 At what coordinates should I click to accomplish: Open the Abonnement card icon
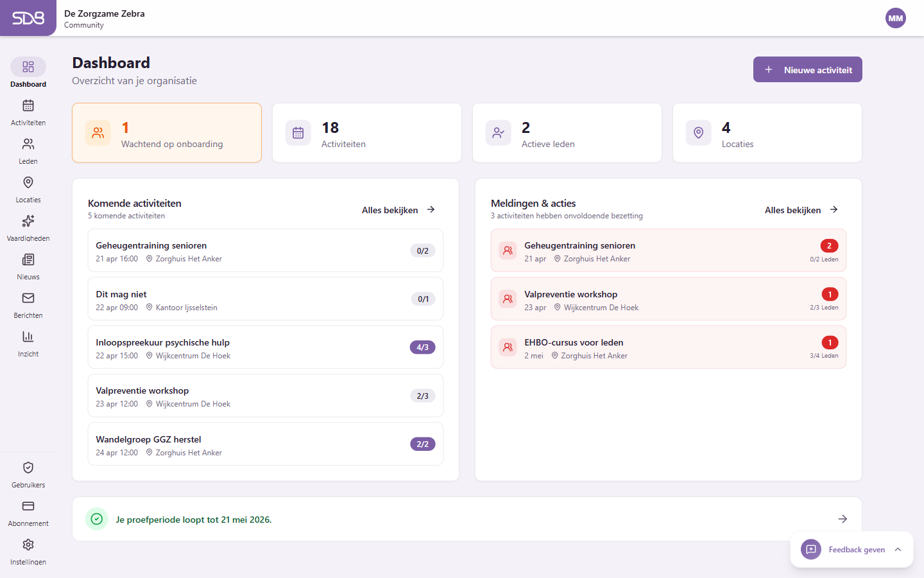28,506
